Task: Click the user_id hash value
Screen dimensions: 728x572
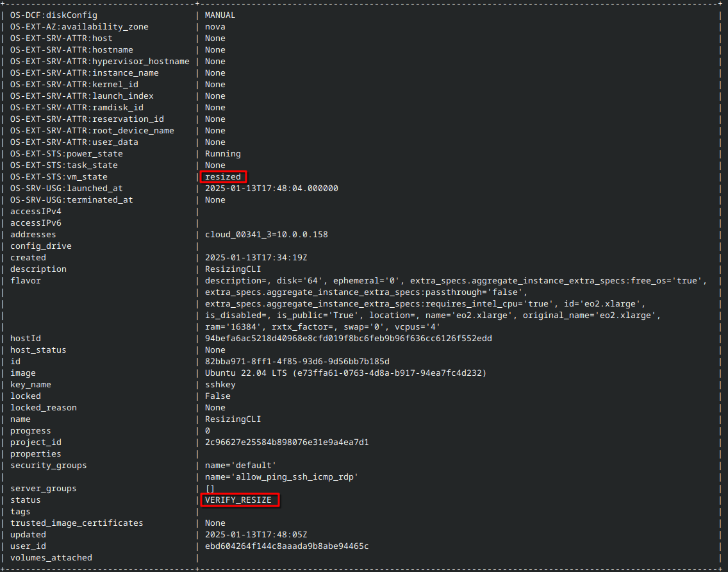Action: click(286, 546)
